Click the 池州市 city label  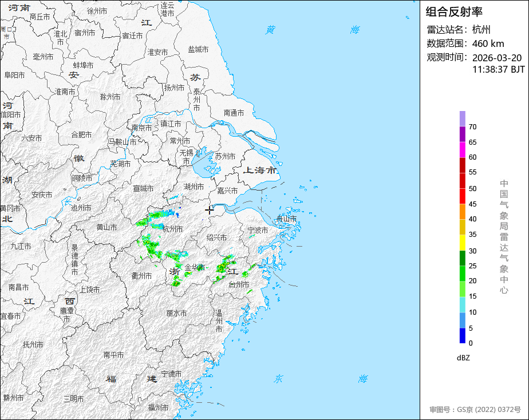[x=81, y=208]
